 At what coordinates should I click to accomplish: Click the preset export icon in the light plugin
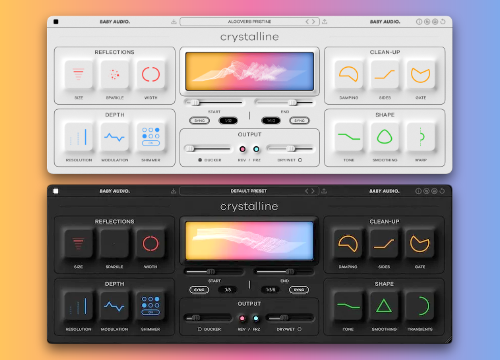tap(325, 22)
